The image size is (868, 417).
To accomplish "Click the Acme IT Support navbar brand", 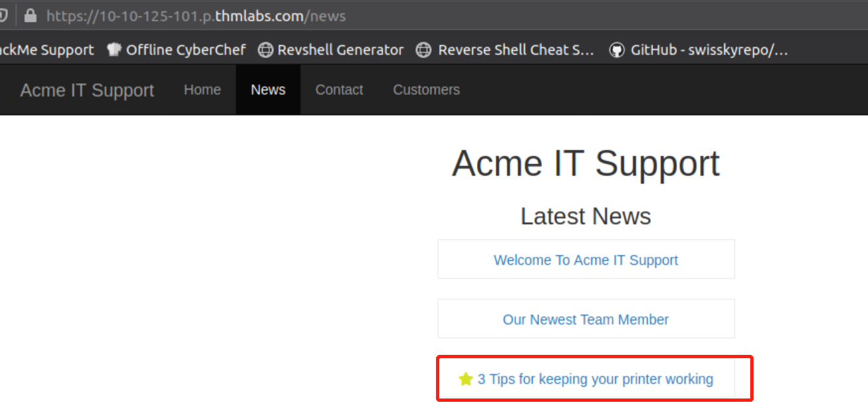I will click(x=87, y=91).
